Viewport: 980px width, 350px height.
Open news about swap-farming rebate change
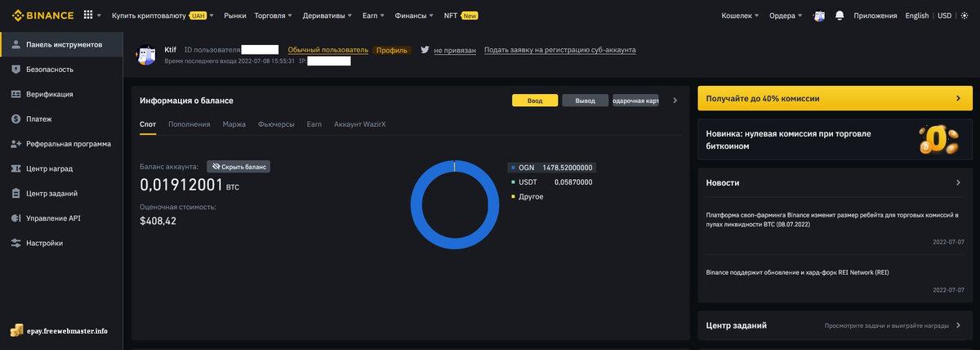click(832, 218)
